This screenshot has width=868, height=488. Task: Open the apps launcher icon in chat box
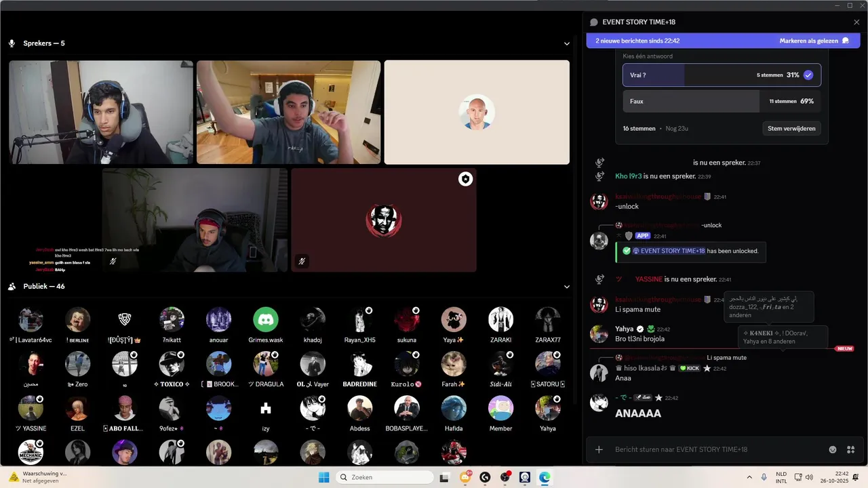[x=850, y=449]
